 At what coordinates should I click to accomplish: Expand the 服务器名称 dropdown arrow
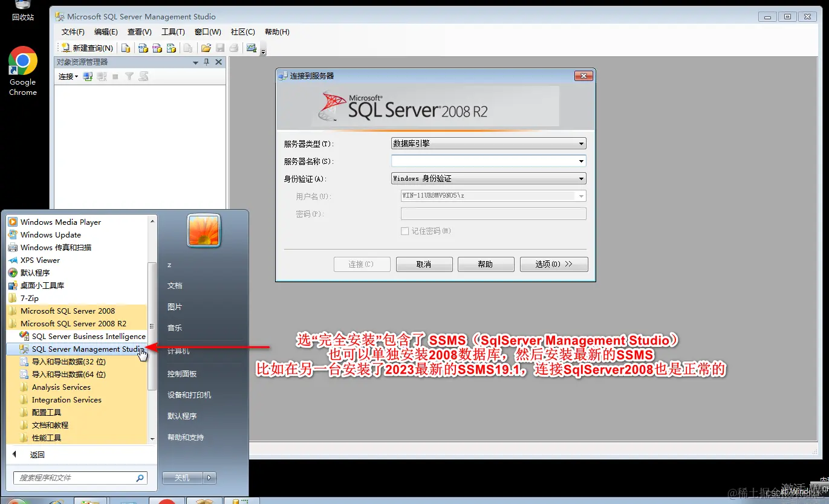click(582, 161)
